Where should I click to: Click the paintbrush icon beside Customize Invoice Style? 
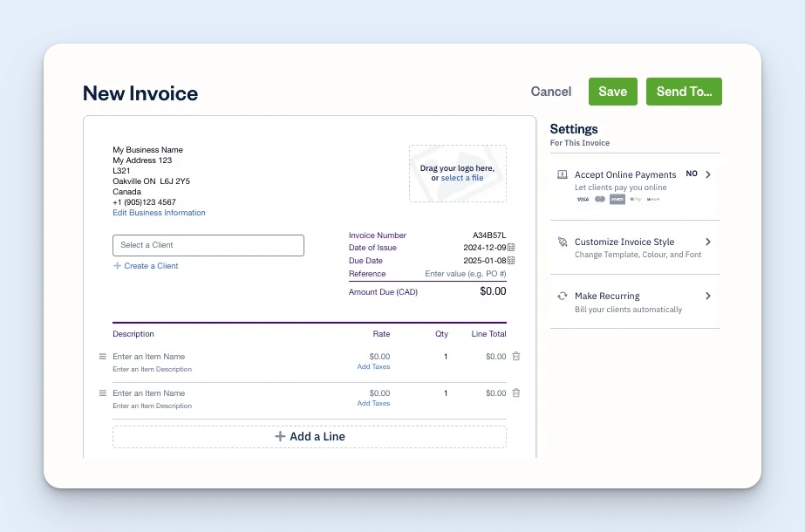[562, 242]
